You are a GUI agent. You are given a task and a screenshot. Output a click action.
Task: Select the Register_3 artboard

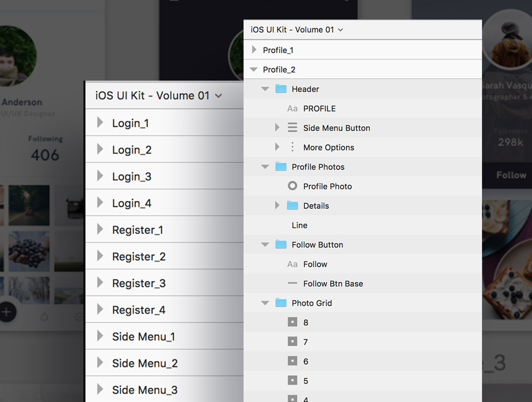click(139, 283)
